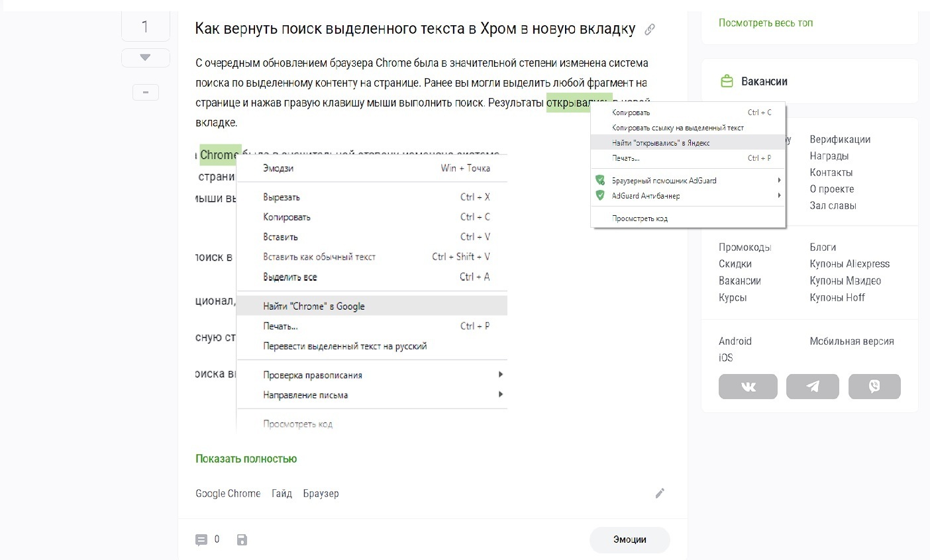Edit the post with the pencil icon
930x560 pixels.
pyautogui.click(x=660, y=493)
